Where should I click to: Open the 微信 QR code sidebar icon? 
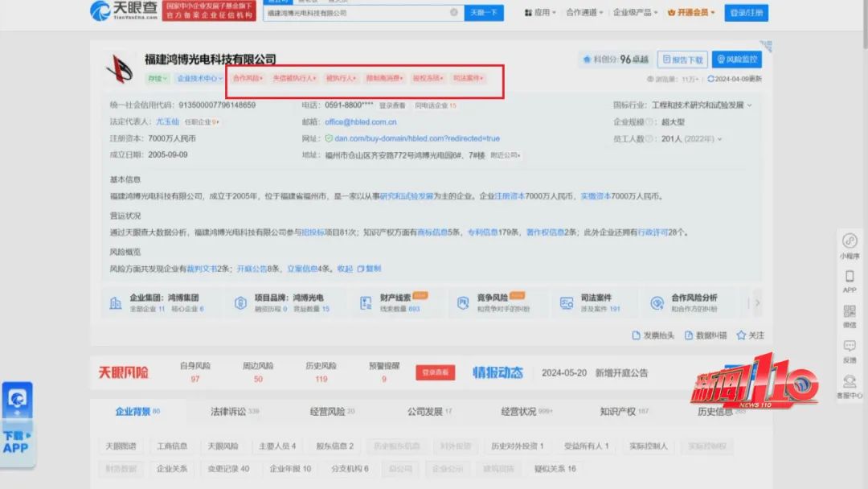(x=850, y=315)
